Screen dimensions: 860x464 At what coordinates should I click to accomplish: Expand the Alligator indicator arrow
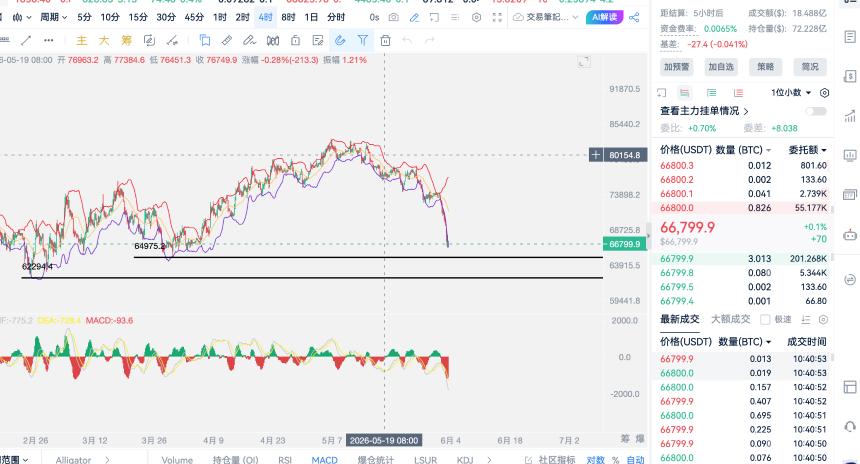point(107,460)
